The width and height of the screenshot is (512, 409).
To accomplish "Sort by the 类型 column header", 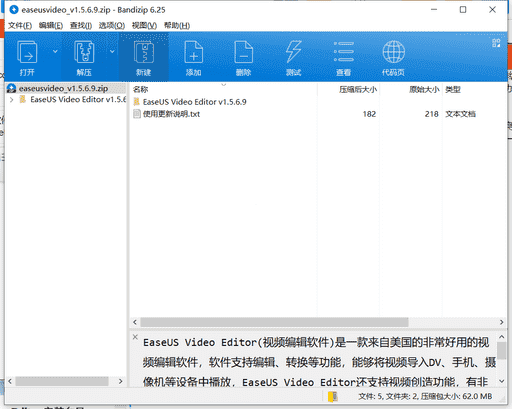I will point(453,89).
